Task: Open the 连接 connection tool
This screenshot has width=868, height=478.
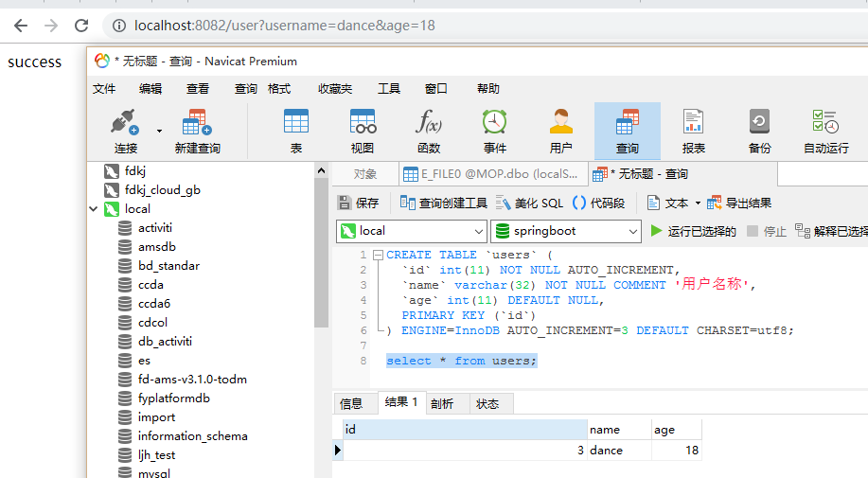Action: (125, 132)
